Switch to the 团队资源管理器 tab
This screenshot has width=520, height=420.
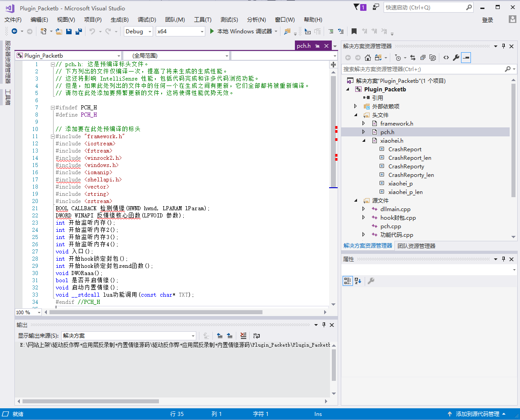(x=416, y=246)
